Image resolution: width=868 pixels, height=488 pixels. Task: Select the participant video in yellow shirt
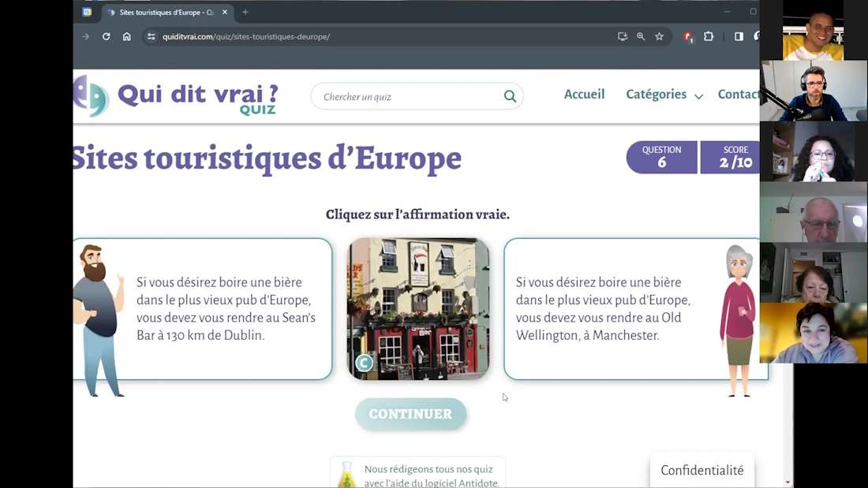point(814,30)
